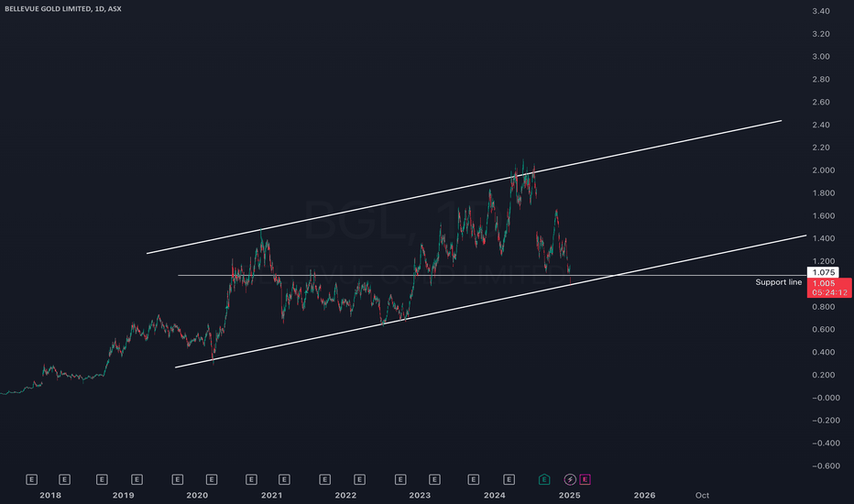Click the 2.20 price axis label
Screen dimensions: 854x504
click(x=821, y=148)
